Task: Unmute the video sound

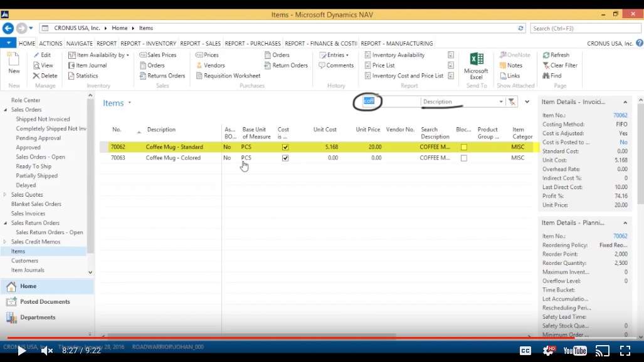Action: pos(47,351)
